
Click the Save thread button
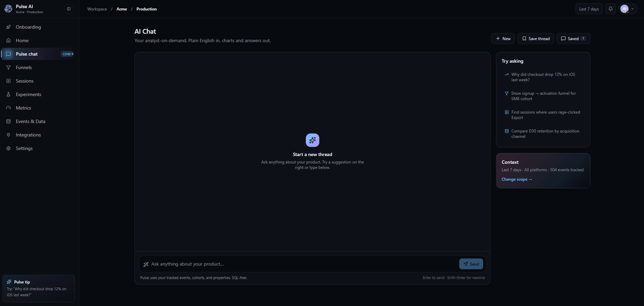pos(536,38)
